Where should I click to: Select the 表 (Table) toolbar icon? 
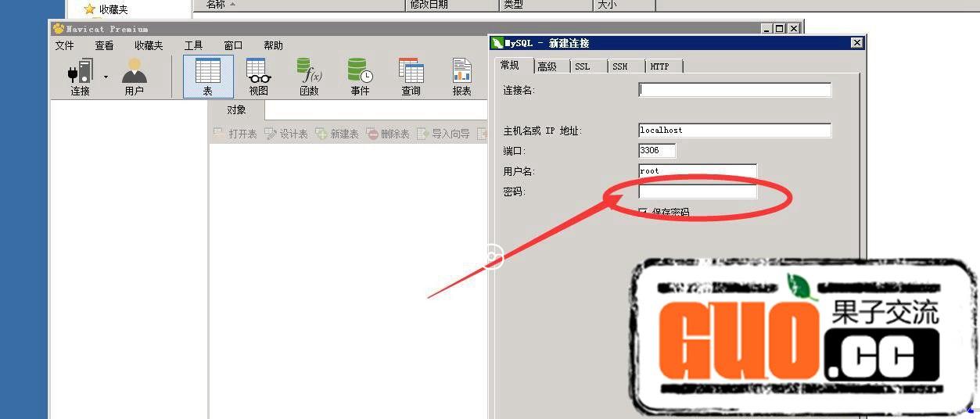tap(207, 76)
